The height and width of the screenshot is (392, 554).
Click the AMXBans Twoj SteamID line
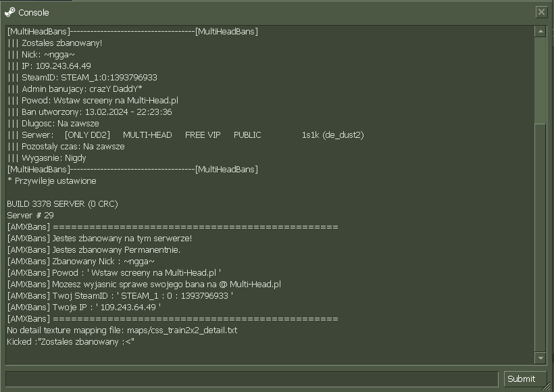tap(120, 296)
